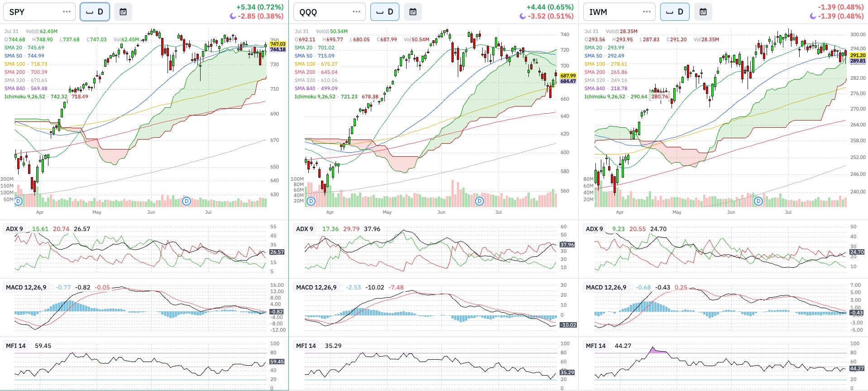Screen dimensions: 868x391
Task: Click the QQQ dividend marker in late June
Action: [x=480, y=201]
